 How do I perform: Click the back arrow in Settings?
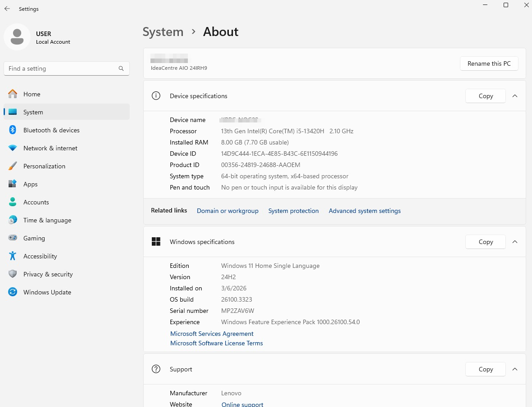(x=7, y=9)
